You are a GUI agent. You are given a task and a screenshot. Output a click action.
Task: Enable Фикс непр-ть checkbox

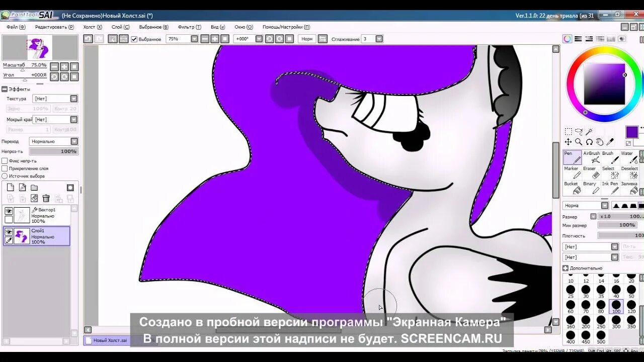tap(5, 161)
